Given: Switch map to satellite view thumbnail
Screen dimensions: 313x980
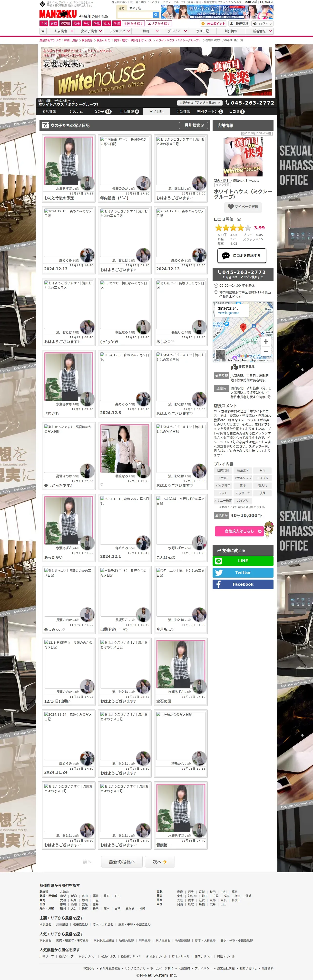Looking at the screenshot, I should [220, 354].
